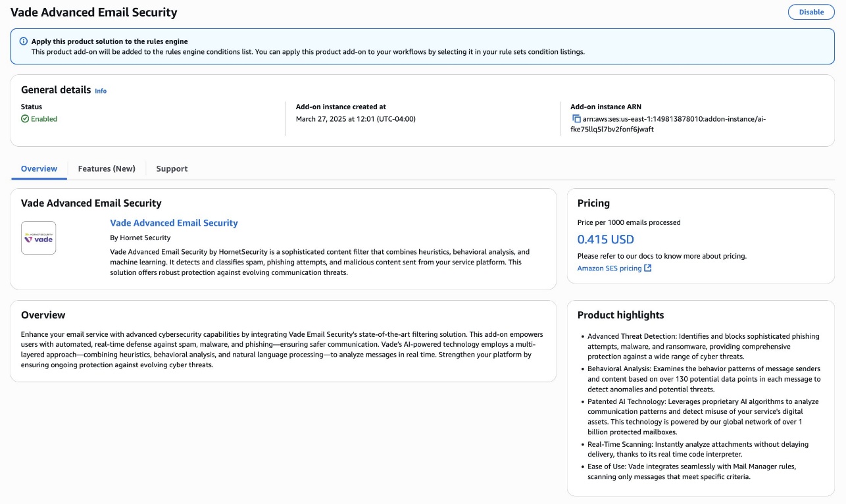Image resolution: width=846 pixels, height=504 pixels.
Task: Click the Disable button
Action: 811,12
